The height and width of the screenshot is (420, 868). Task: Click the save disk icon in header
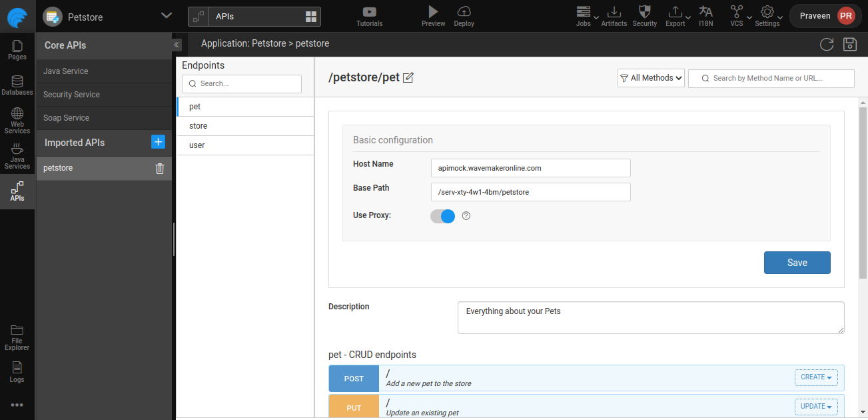(849, 45)
